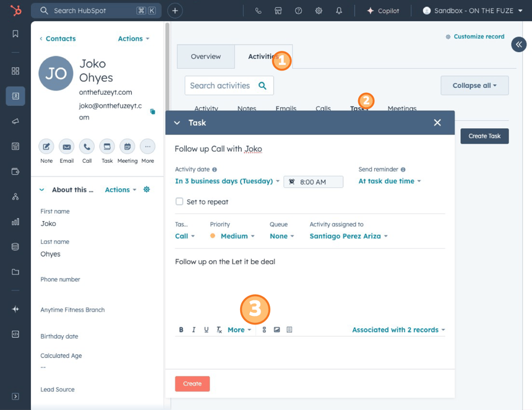Open the Breeze AI sparkle icon in the sidebar
This screenshot has height=410, width=532.
(x=15, y=309)
